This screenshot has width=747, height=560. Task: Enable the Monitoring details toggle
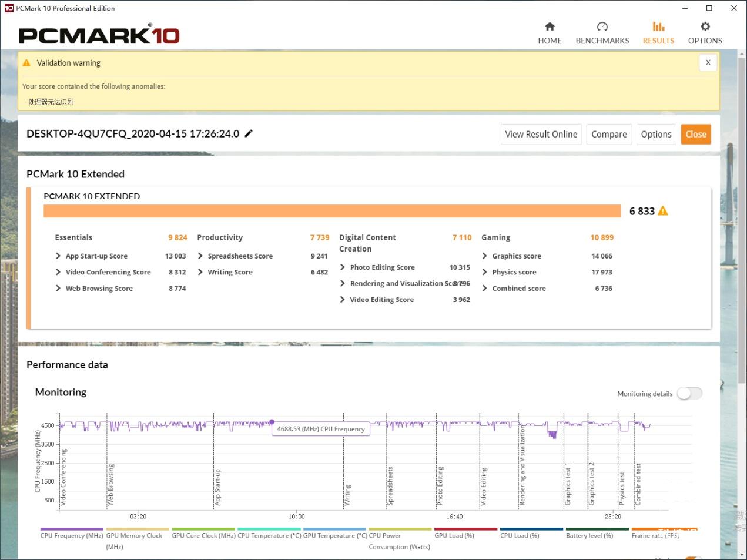pos(689,394)
